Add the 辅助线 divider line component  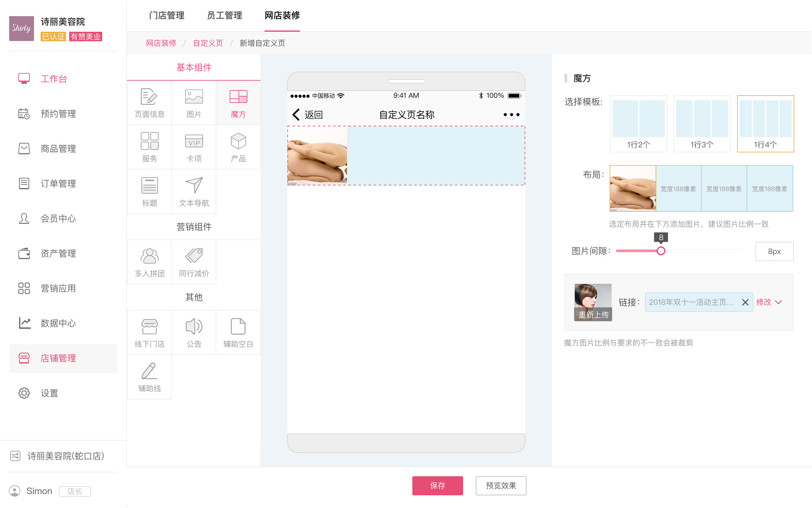pos(149,377)
